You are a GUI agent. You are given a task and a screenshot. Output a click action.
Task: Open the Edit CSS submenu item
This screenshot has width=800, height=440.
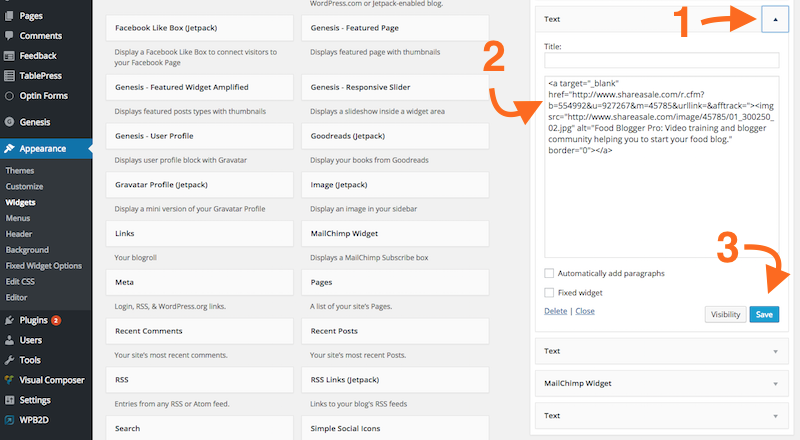pyautogui.click(x=20, y=281)
